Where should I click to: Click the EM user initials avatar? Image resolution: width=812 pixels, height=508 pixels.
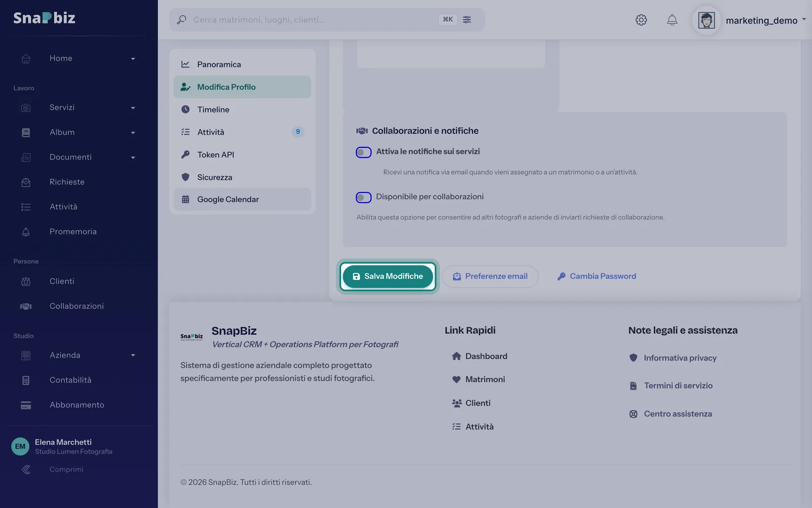click(x=20, y=447)
